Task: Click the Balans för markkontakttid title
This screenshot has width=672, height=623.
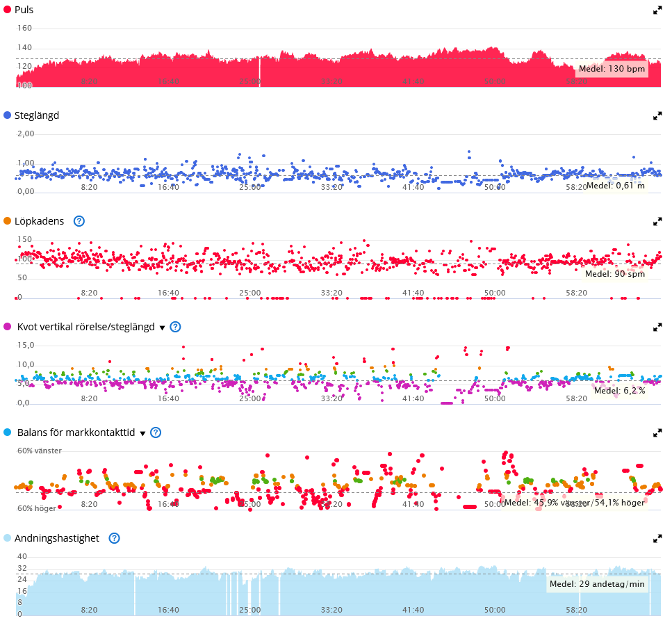Action: [x=76, y=432]
